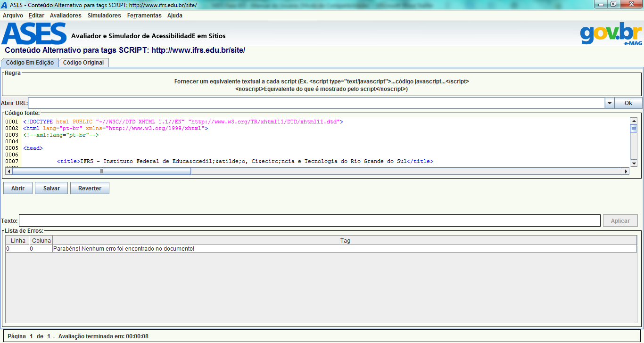Open the Arquivo menu
Screen dimensions: 644x343
coord(13,16)
